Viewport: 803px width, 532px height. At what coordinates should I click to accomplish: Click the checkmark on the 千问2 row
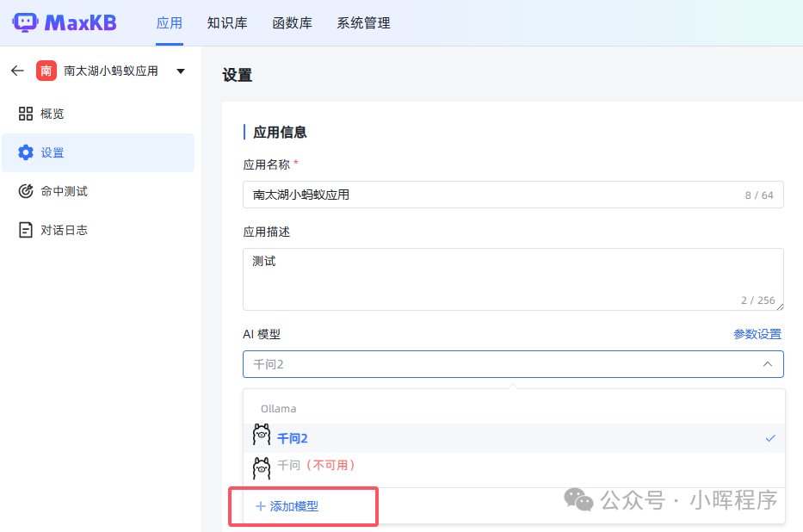pos(770,438)
